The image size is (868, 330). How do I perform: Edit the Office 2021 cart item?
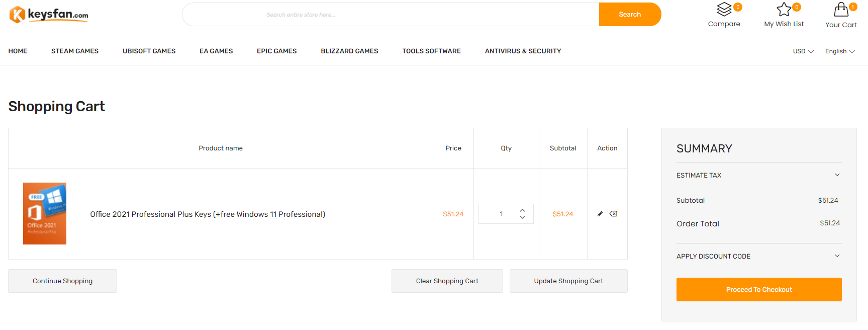coord(600,214)
